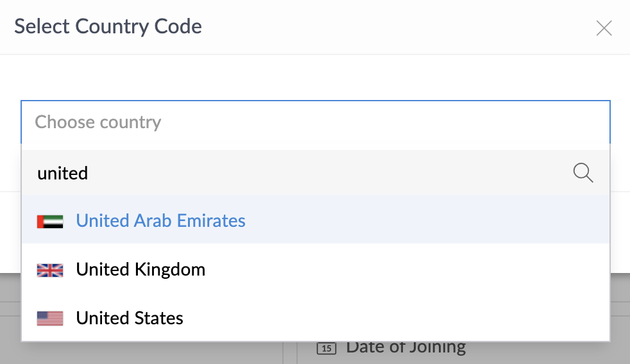Select United Arab Emirates from the list
The image size is (630, 364).
click(x=160, y=221)
